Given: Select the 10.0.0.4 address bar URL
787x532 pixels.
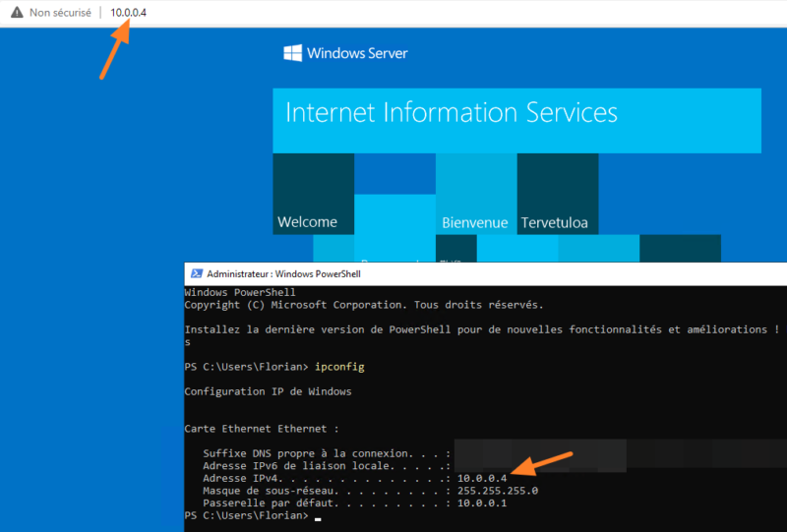Looking at the screenshot, I should 128,13.
